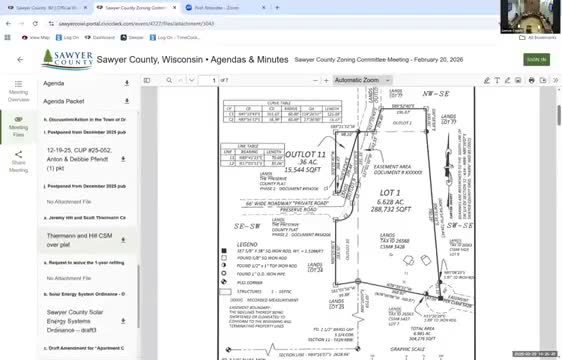Go back with the browser back arrow
The image size is (562, 360).
tap(9, 24)
